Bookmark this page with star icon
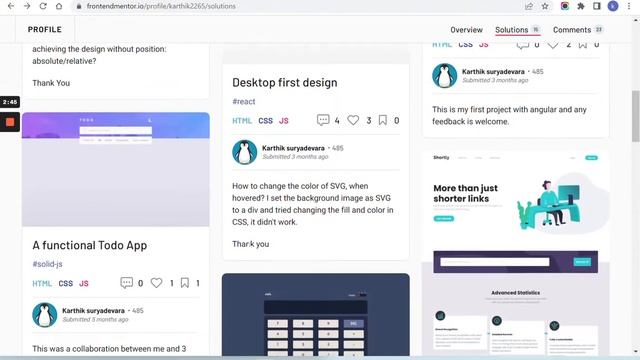Image resolution: width=640 pixels, height=360 pixels. 545,6
